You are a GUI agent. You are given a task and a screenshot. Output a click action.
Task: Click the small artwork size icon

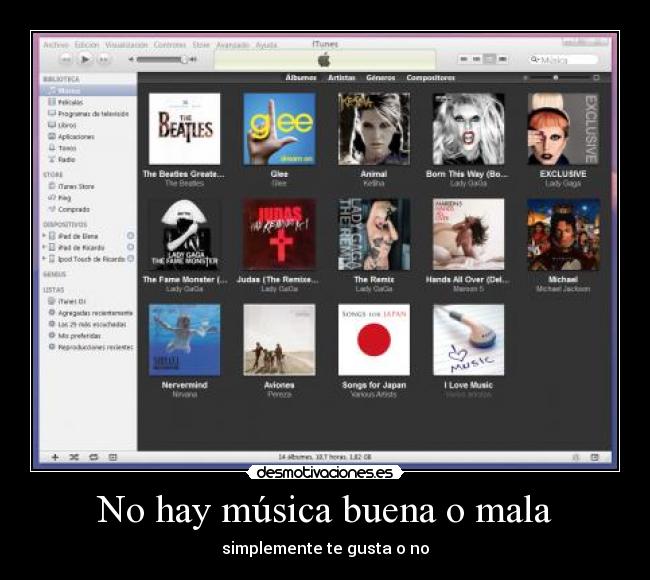[525, 78]
